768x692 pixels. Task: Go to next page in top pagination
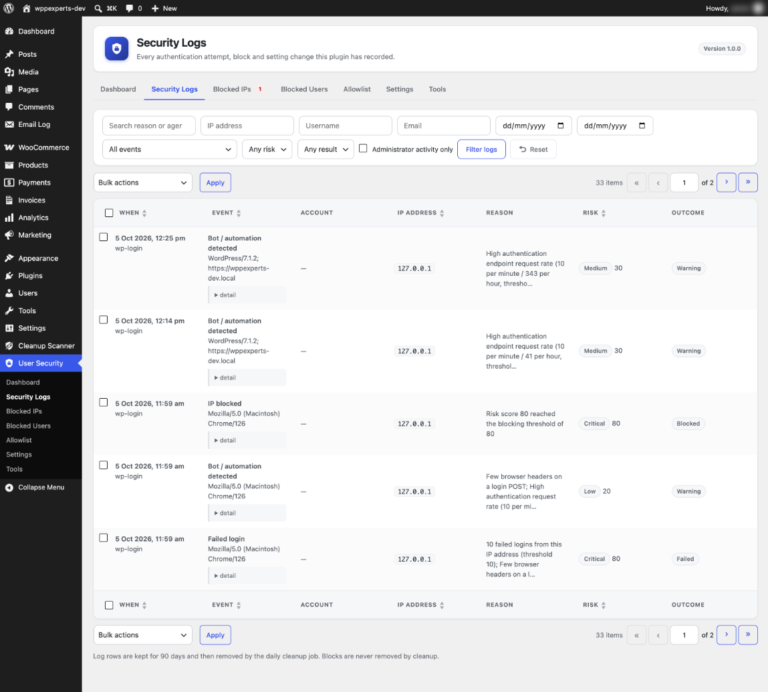pyautogui.click(x=726, y=182)
